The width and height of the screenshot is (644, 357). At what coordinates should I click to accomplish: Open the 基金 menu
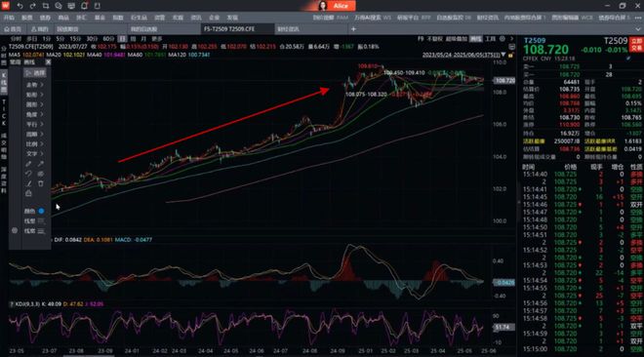click(100, 18)
